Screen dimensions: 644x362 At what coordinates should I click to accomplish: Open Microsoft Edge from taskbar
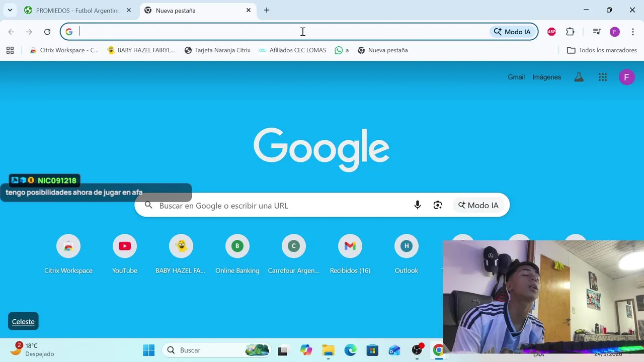click(350, 350)
